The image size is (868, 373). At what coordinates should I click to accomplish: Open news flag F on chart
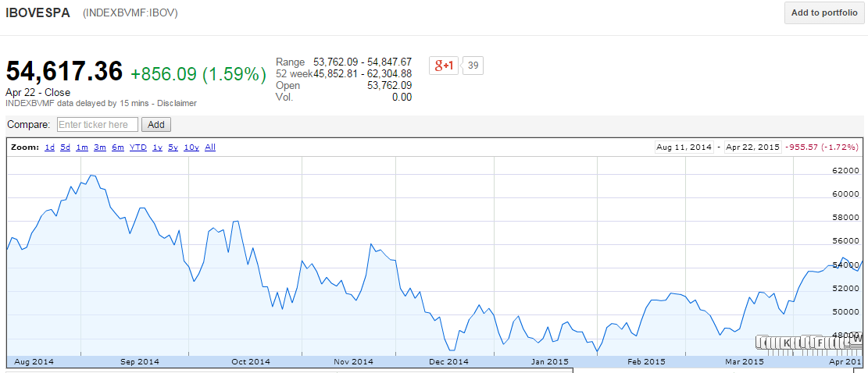pos(820,343)
